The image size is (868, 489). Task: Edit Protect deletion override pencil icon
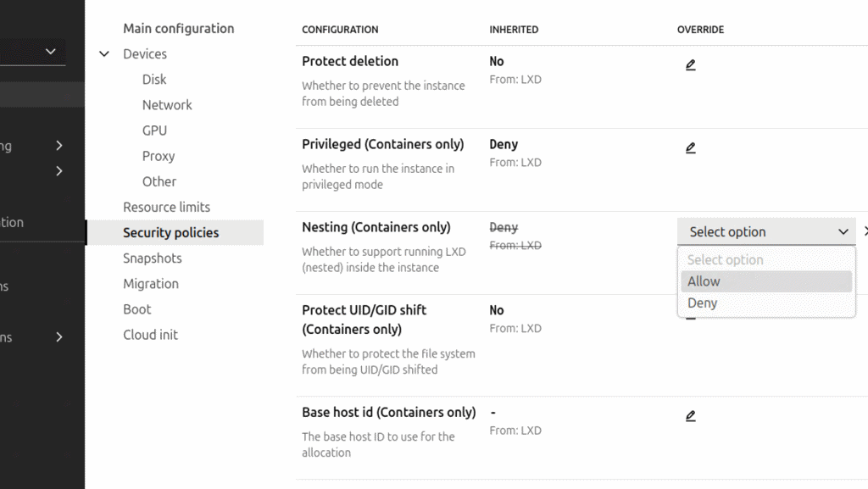(691, 65)
